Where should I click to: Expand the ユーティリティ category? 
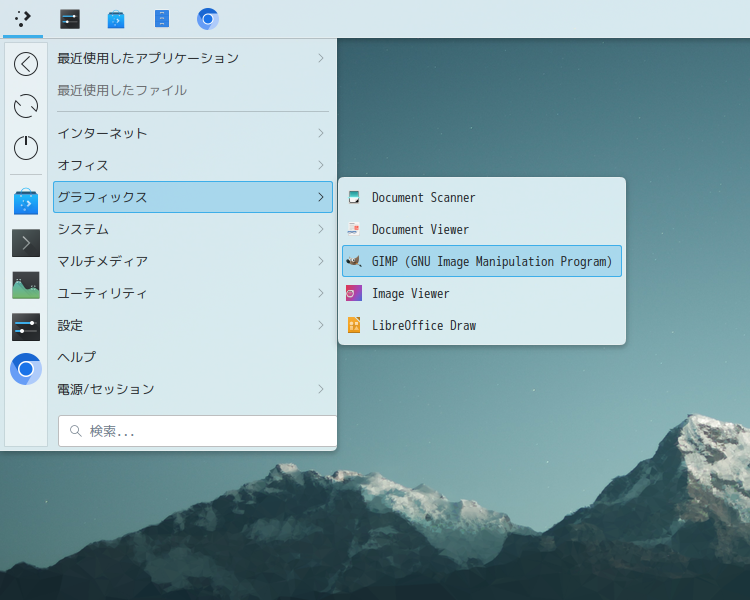(192, 293)
